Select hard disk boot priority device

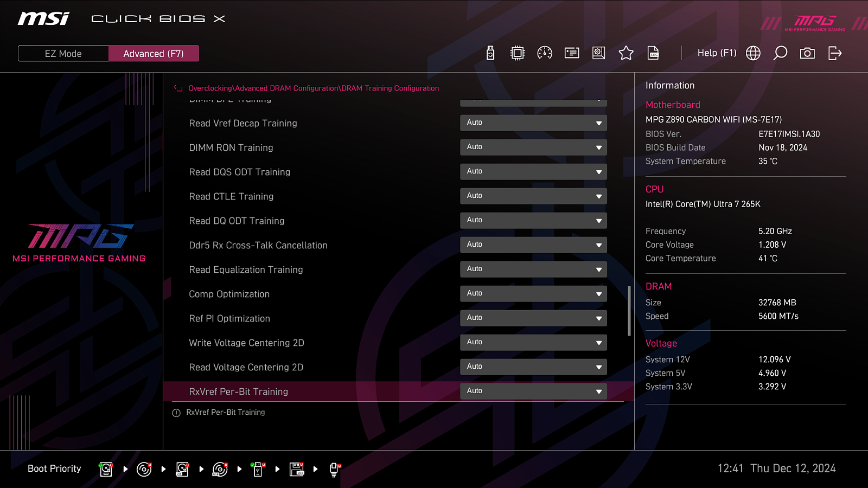[x=106, y=469]
